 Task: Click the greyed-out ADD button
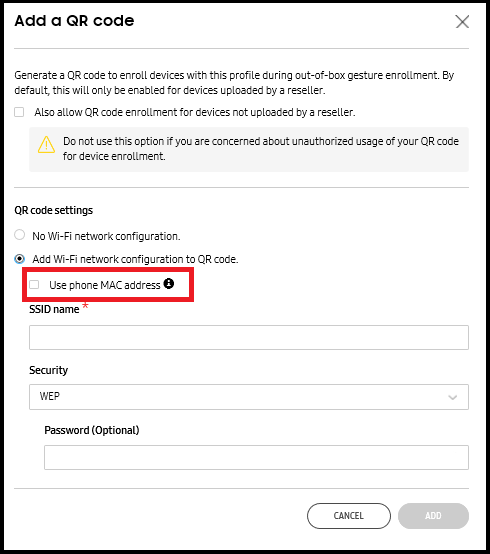433,516
